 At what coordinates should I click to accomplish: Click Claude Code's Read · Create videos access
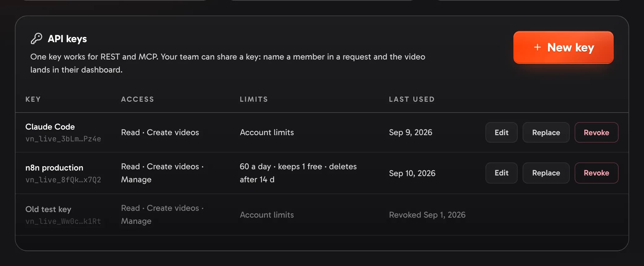tap(160, 132)
